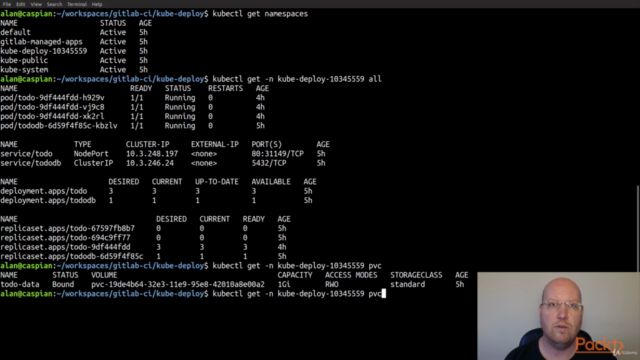Select kube-deploy-10345559 in namespaces list
This screenshot has width=640, height=360.
point(43,51)
